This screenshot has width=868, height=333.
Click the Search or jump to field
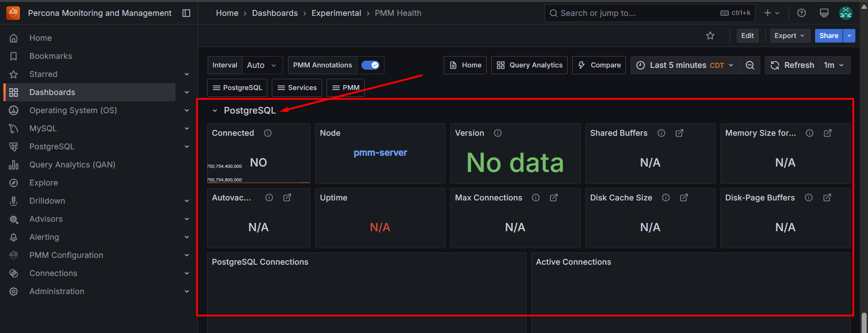click(x=650, y=13)
